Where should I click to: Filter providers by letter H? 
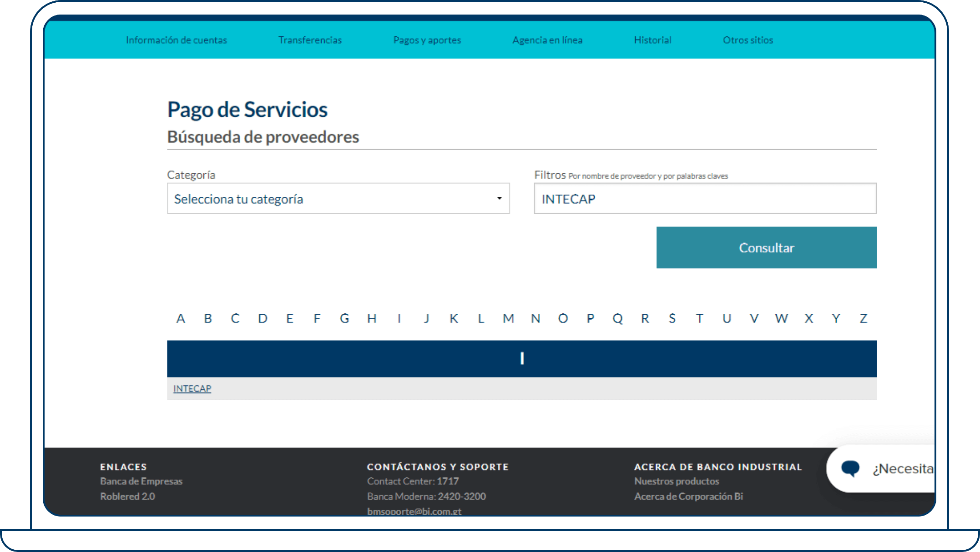[372, 318]
